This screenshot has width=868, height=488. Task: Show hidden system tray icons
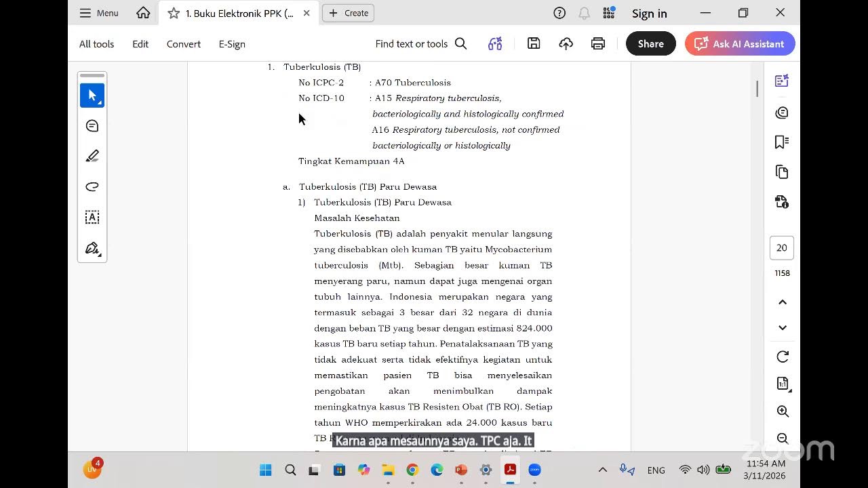coord(602,470)
